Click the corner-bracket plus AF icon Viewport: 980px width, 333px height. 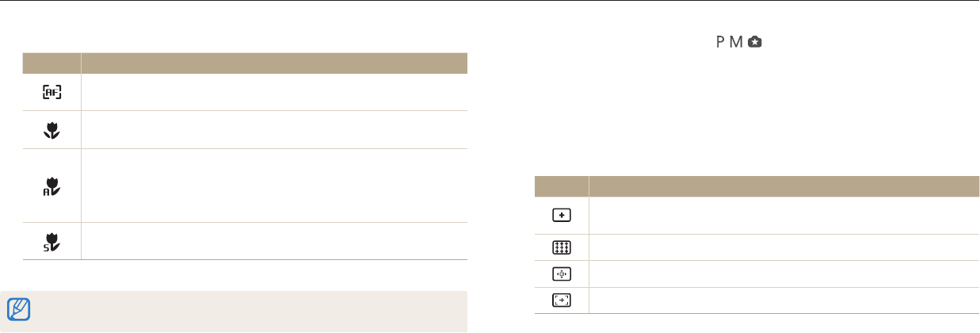[561, 300]
